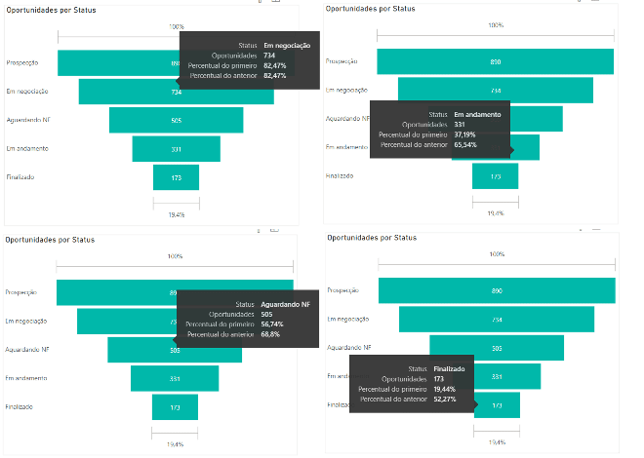The image size is (644, 458).
Task: Click Aguardando NF label, Em negociação tooltip chart
Action: [28, 120]
